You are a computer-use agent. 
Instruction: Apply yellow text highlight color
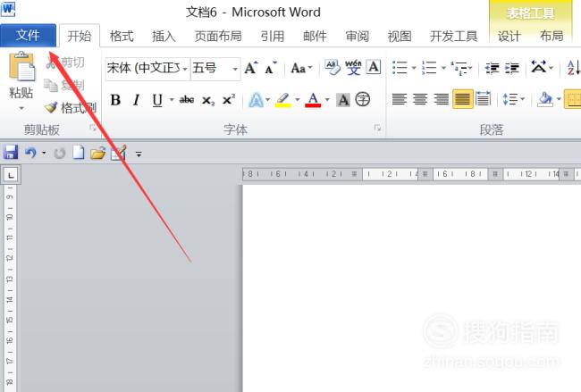coord(283,100)
